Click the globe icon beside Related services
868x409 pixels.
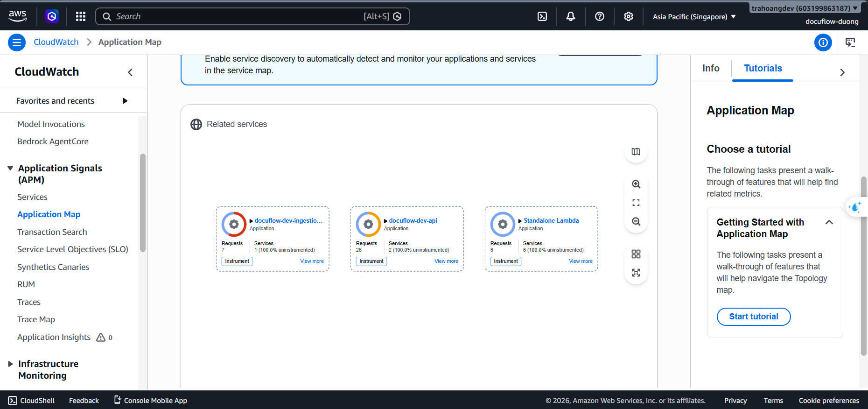click(x=196, y=124)
